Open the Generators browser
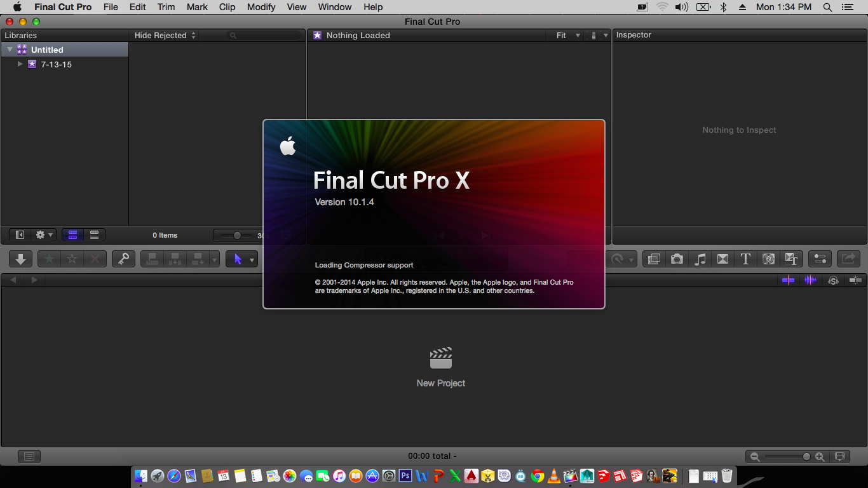 768,259
